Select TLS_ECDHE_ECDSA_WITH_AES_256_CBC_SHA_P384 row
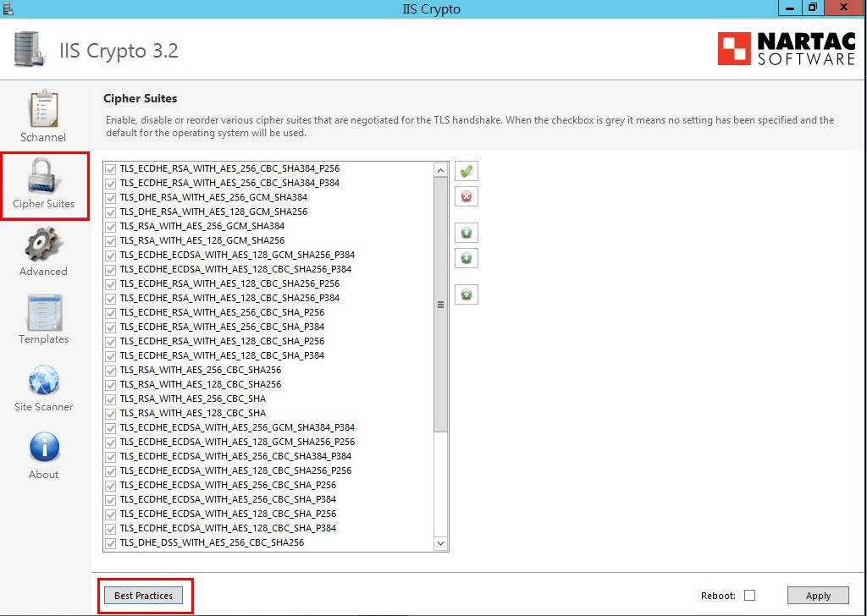 [268, 499]
